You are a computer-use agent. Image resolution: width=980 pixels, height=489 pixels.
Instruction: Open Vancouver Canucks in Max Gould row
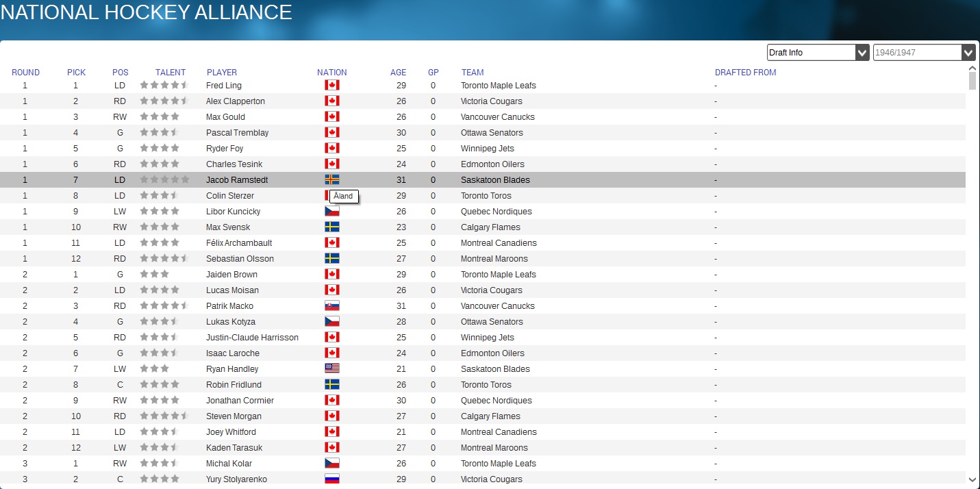tap(498, 117)
